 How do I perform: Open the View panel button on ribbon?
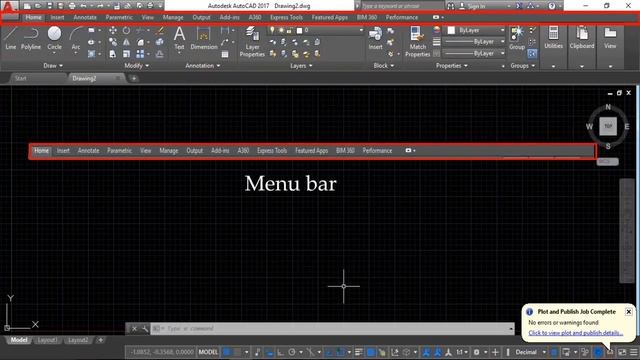[x=610, y=38]
